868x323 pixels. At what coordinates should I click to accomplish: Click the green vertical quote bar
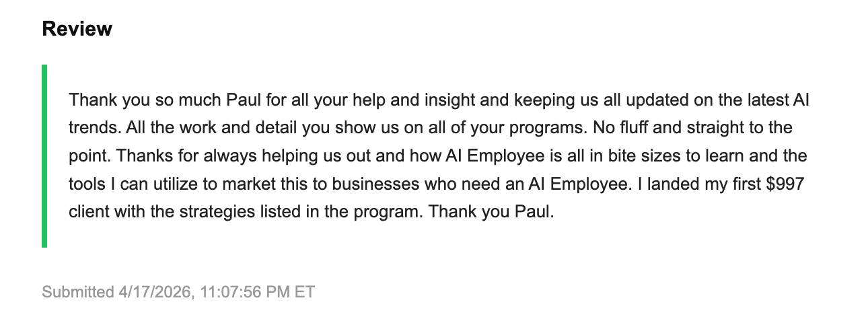point(44,155)
